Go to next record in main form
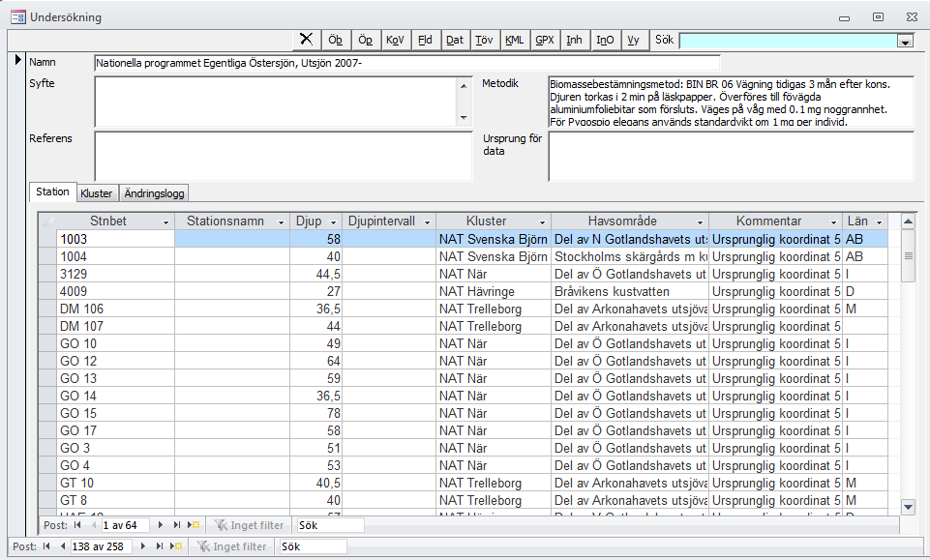 [143, 546]
